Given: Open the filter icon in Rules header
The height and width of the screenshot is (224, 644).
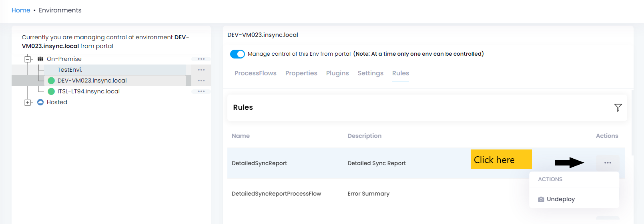Looking at the screenshot, I should pos(618,107).
